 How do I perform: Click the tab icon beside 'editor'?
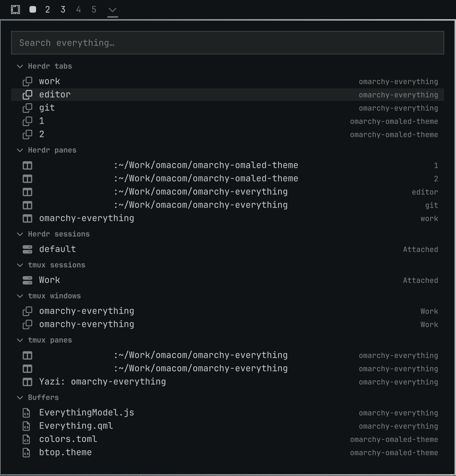coord(28,95)
